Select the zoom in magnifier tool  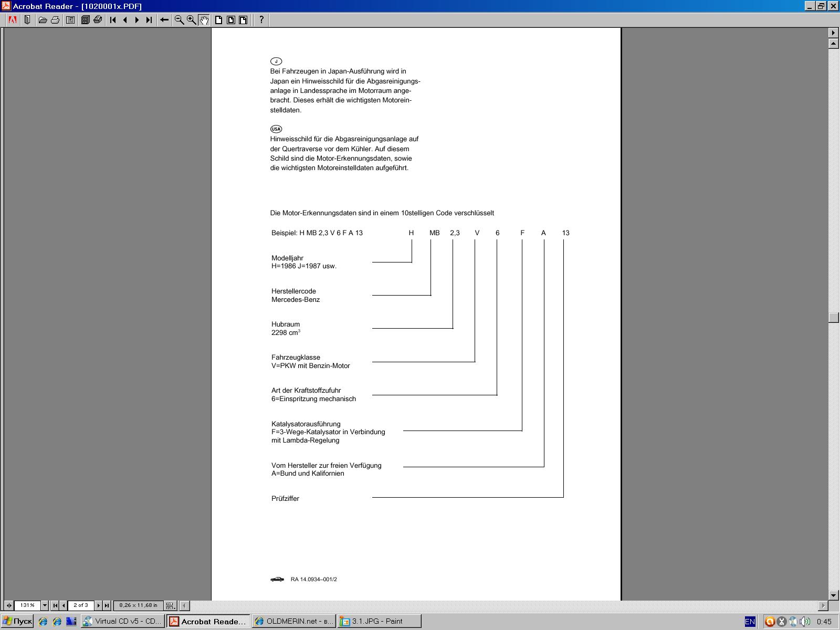(192, 20)
